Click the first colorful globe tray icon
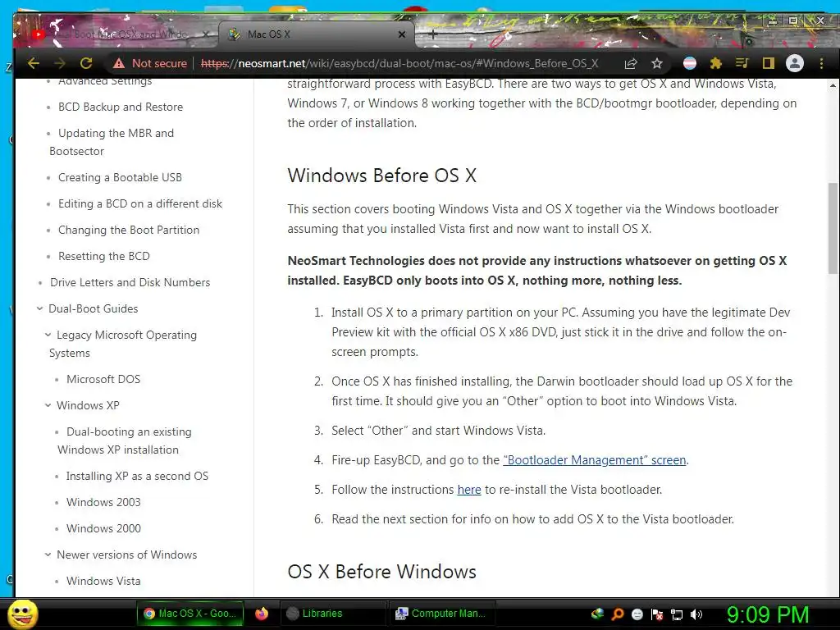Screen dimensions: 840x630 pyautogui.click(x=597, y=614)
